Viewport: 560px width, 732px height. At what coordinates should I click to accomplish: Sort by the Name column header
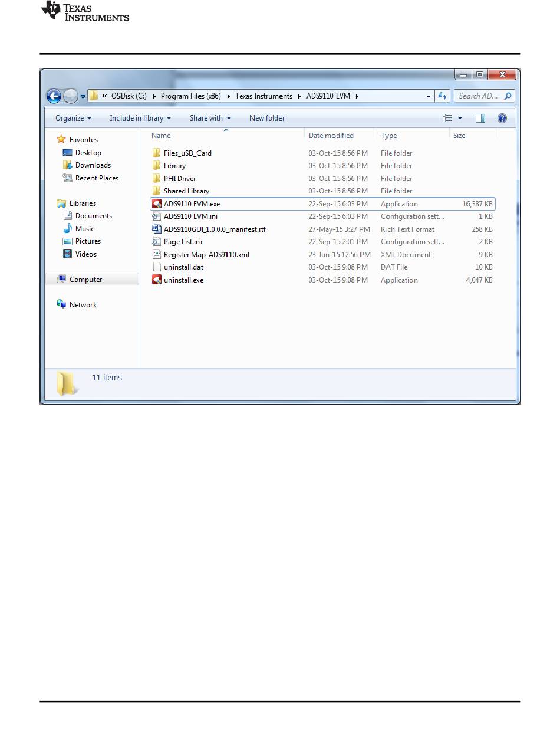tap(161, 136)
